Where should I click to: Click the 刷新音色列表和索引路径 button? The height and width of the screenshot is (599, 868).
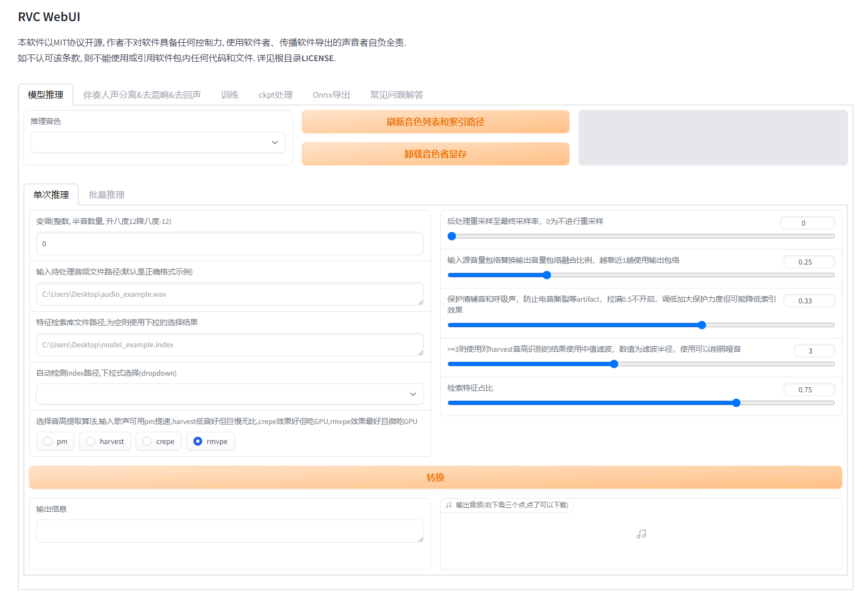(x=436, y=122)
